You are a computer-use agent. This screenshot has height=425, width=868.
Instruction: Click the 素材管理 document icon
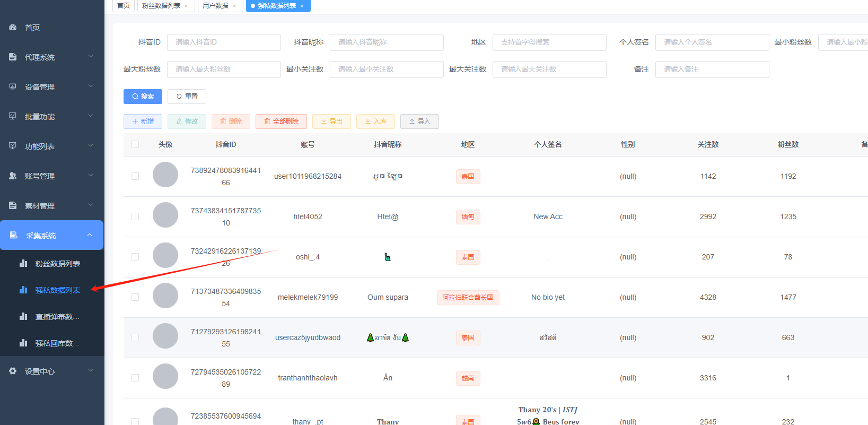coord(13,205)
